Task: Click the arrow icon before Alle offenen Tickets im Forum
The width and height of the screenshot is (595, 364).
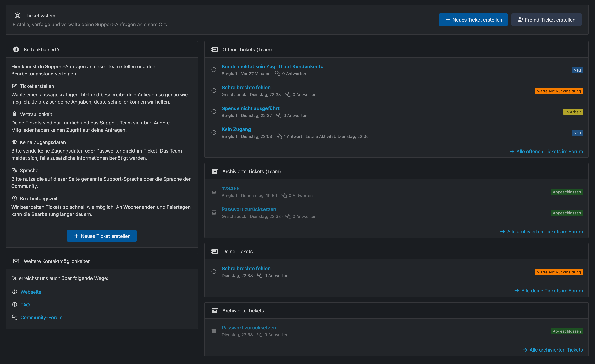Action: 512,151
